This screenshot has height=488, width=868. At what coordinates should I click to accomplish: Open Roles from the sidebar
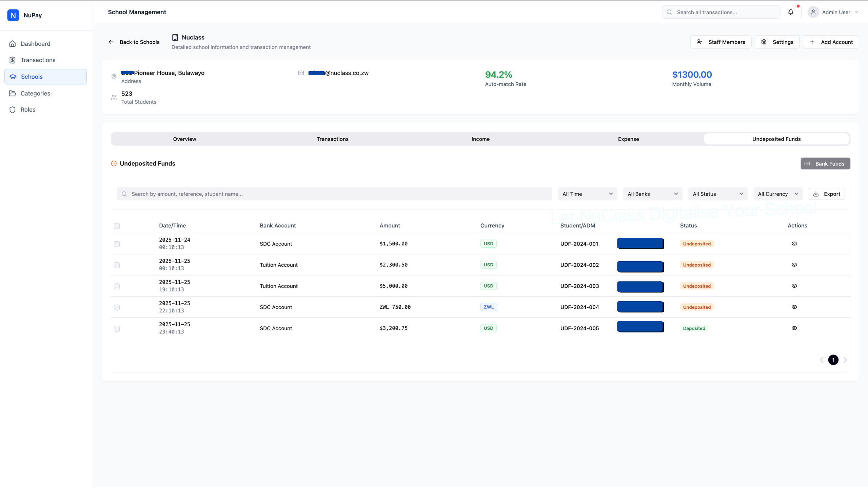click(x=28, y=109)
